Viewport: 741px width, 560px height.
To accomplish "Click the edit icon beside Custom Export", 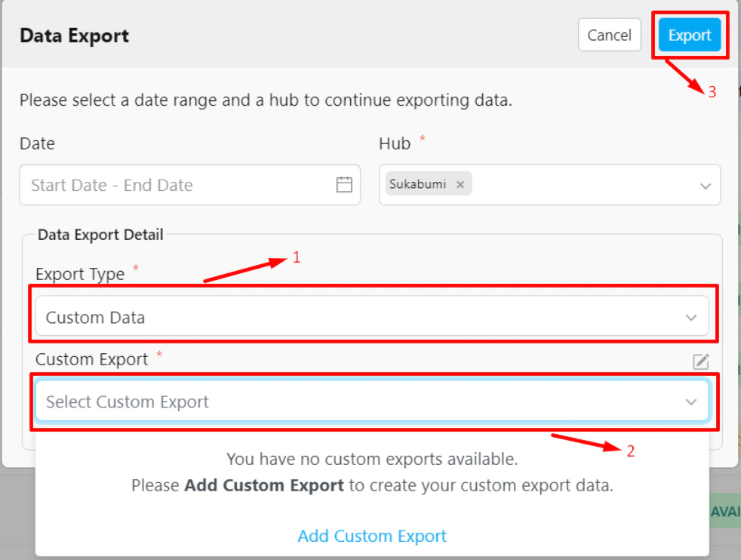I will pyautogui.click(x=701, y=362).
